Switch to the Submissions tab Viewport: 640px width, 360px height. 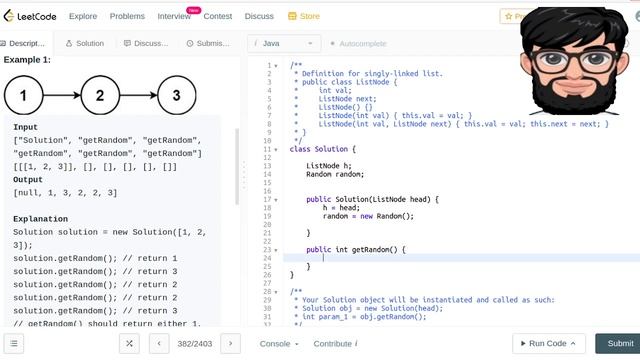pos(208,43)
